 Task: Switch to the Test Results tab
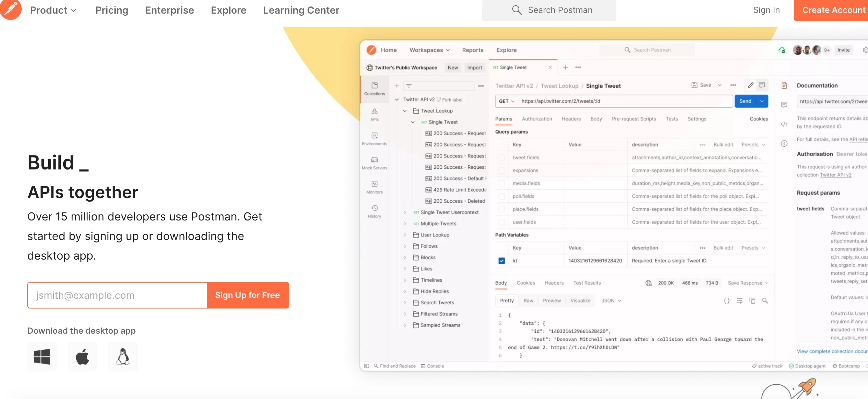(x=587, y=283)
